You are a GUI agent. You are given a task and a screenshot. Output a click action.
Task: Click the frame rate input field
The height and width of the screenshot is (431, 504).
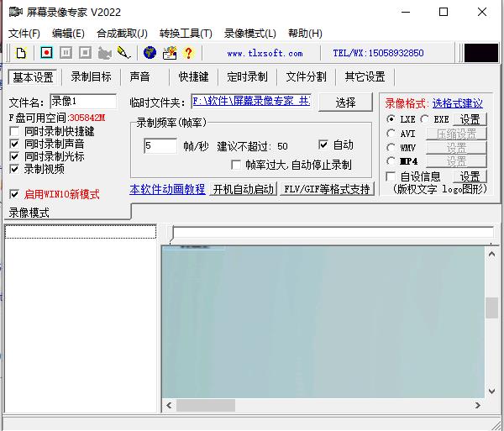point(160,146)
